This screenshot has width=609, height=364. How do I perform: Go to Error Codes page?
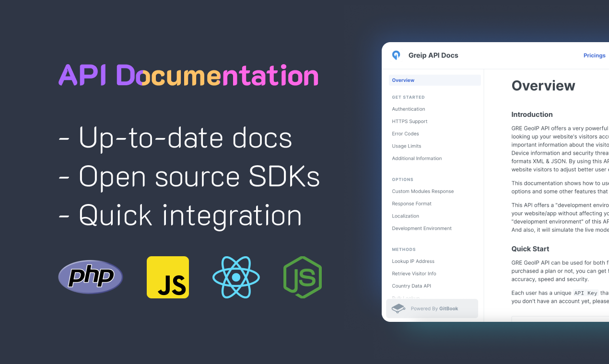point(405,134)
